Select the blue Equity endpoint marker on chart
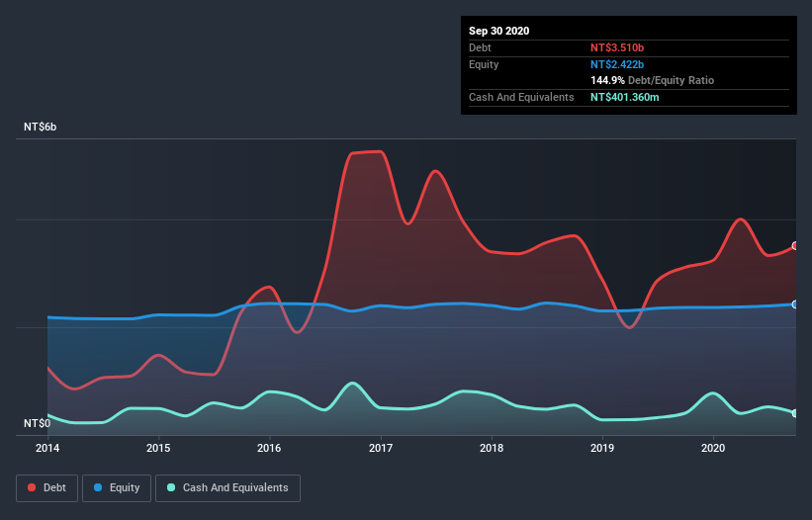Image resolution: width=812 pixels, height=520 pixels. [795, 304]
